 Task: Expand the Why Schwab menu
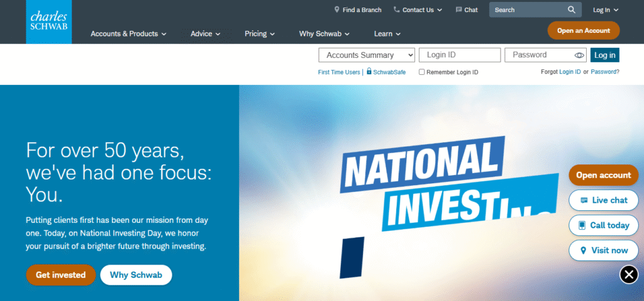[324, 34]
